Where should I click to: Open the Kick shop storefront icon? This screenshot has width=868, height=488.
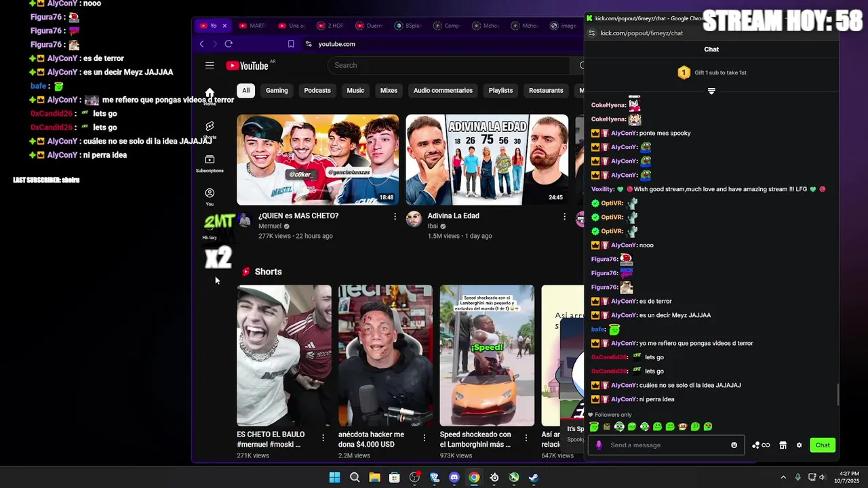point(783,445)
